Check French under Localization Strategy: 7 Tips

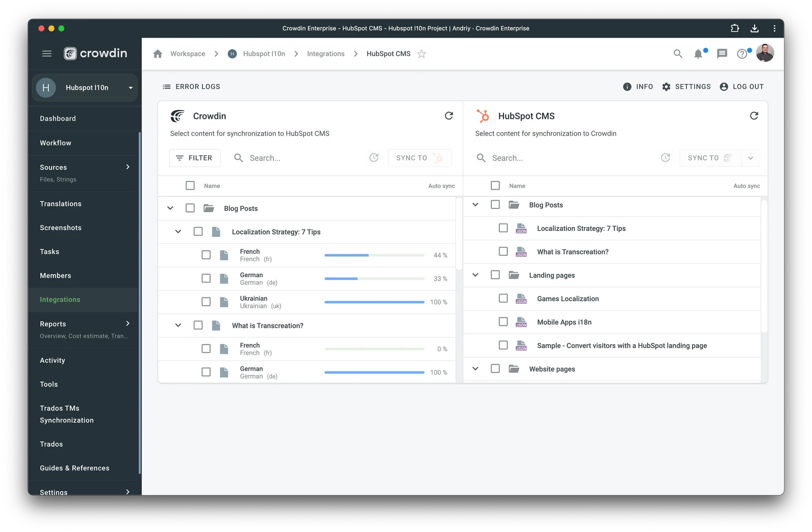206,255
